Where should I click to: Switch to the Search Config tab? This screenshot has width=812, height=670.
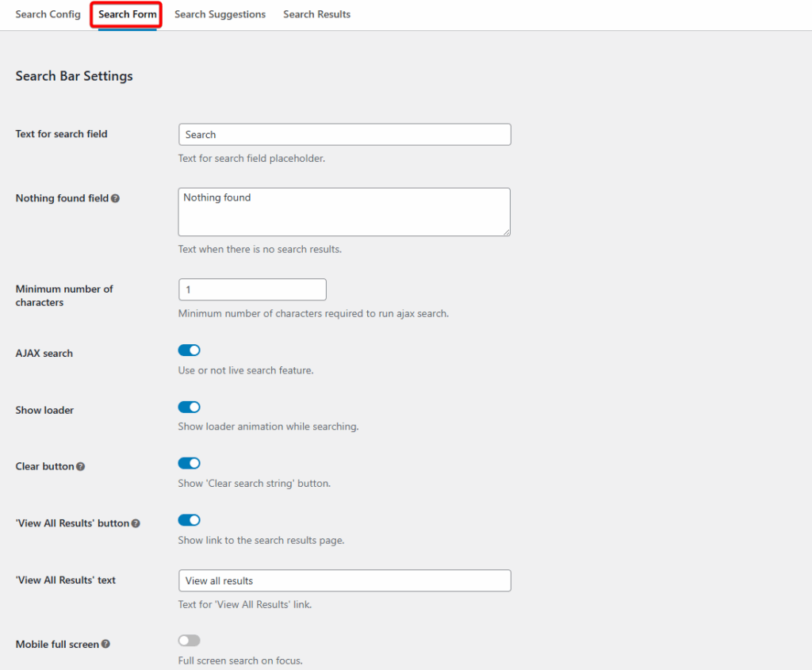(x=48, y=14)
